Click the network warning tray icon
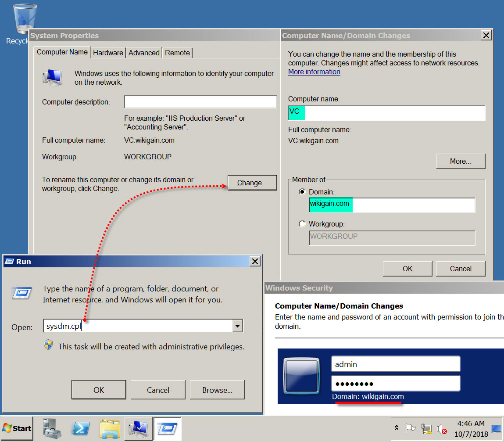504x442 pixels. (426, 429)
